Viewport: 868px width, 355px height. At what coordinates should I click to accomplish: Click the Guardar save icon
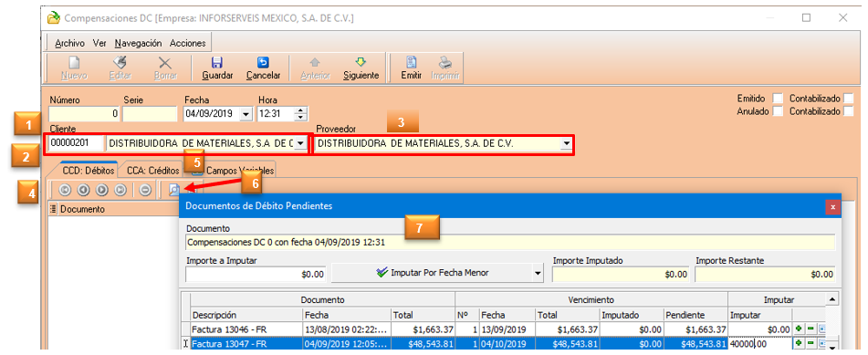217,63
